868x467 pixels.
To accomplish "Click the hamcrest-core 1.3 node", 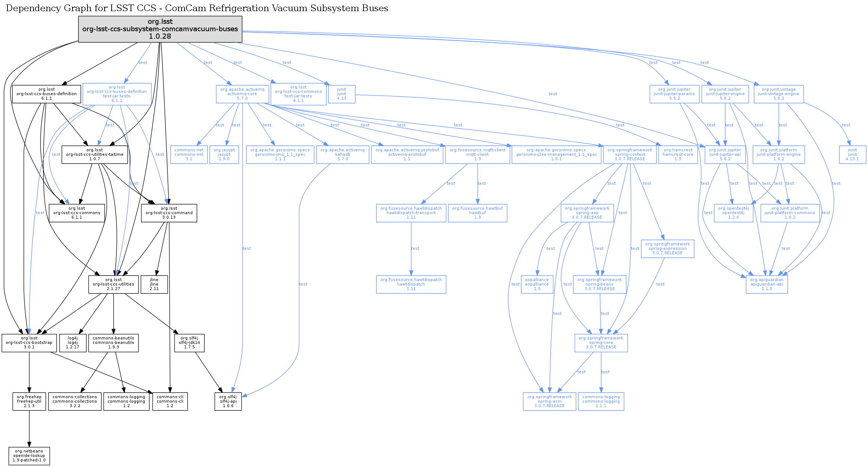I will pos(678,154).
